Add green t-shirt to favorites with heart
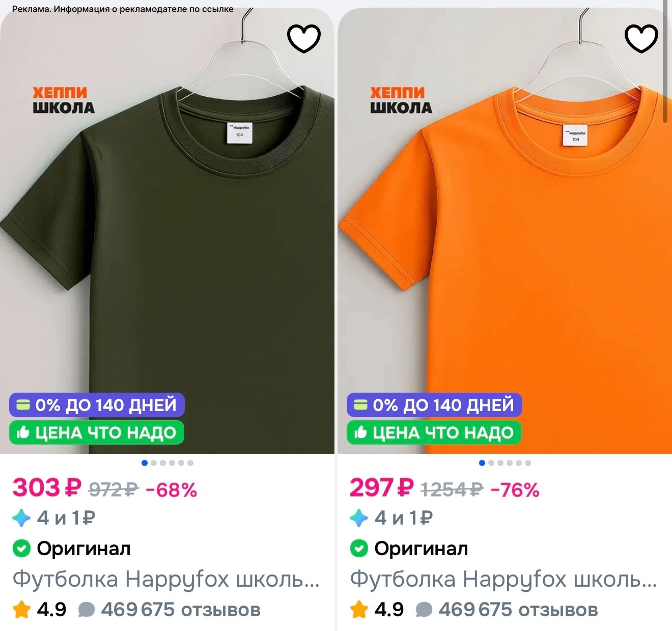This screenshot has width=672, height=631. [304, 38]
